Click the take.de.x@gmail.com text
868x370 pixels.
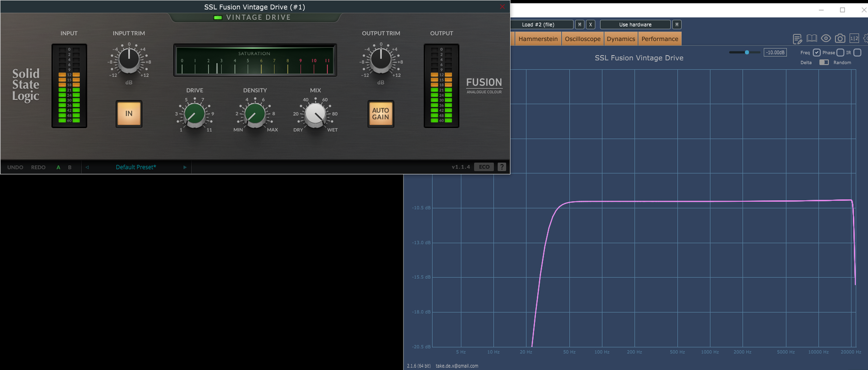coord(457,366)
